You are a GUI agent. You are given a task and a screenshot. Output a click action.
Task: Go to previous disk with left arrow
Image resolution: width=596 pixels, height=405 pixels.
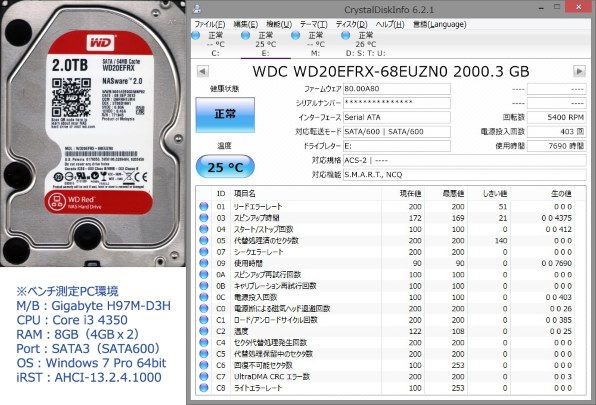pyautogui.click(x=203, y=71)
